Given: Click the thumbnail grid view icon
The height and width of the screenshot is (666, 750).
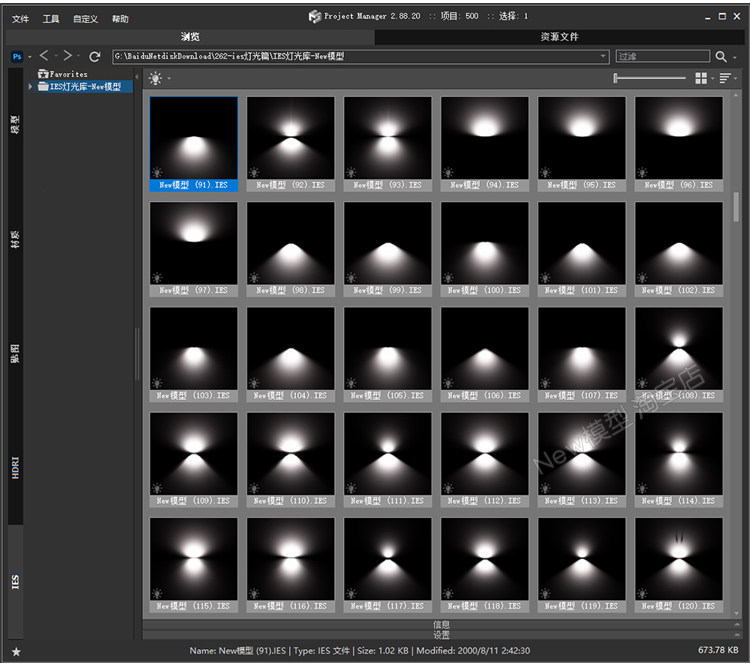Looking at the screenshot, I should [x=701, y=78].
